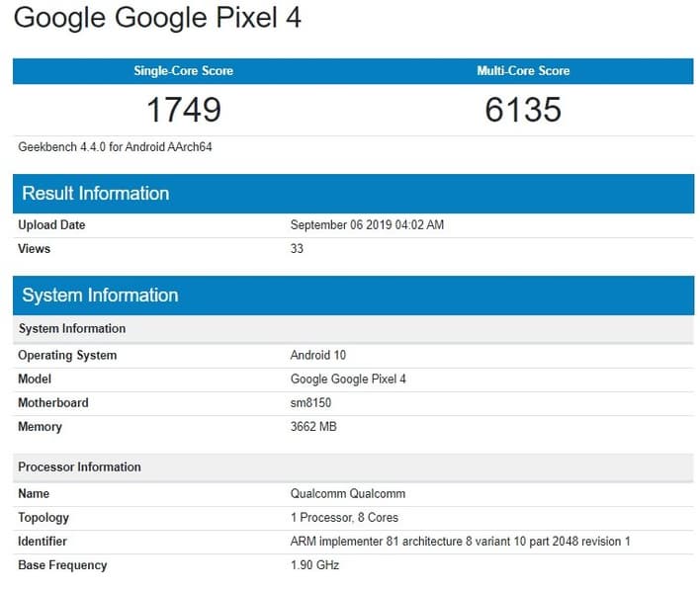Select the Android 10 value
The height and width of the screenshot is (592, 700).
pos(318,355)
